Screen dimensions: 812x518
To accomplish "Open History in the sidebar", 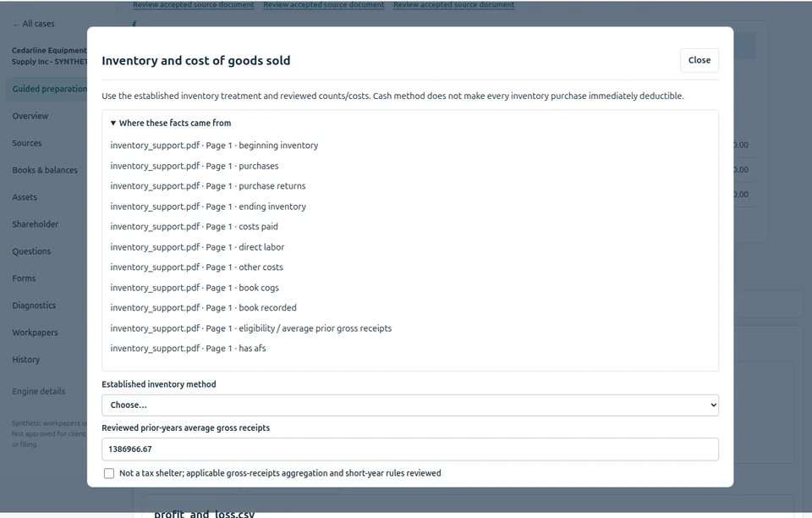I will tap(26, 360).
